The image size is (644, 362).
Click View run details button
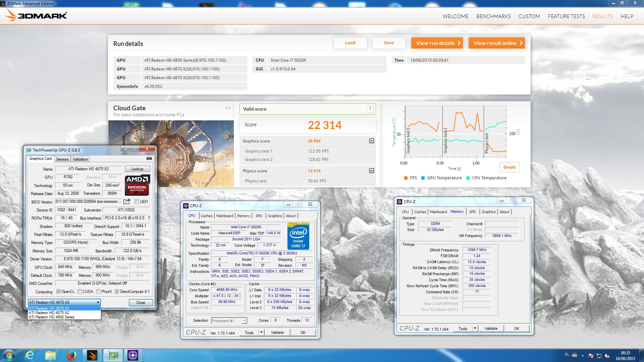437,43
